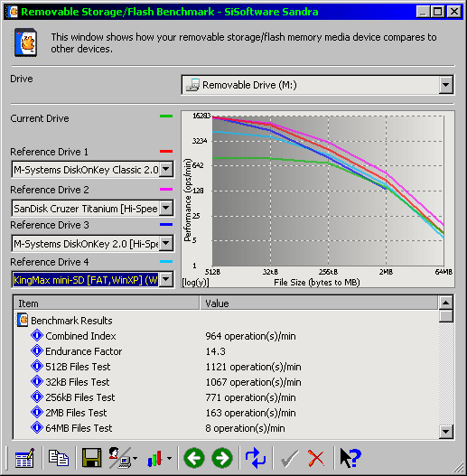The image size is (467, 476).
Task: Select the 64MB Files Test label
Action: (79, 428)
